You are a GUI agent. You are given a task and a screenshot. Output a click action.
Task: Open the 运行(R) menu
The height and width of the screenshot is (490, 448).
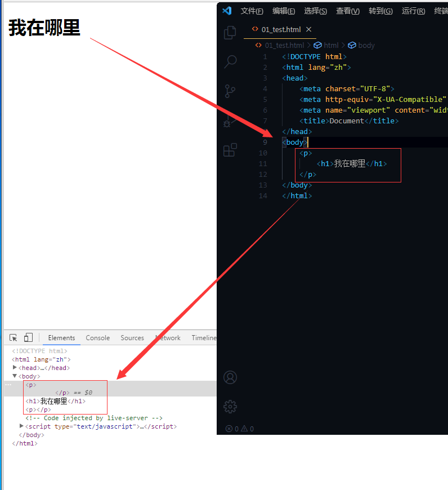tap(413, 11)
